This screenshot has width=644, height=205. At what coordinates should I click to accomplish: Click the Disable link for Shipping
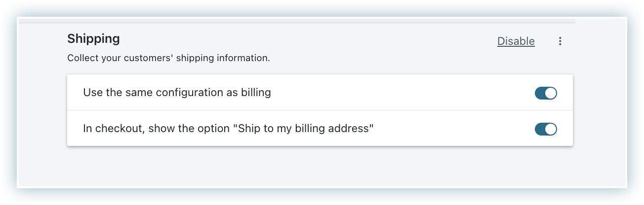516,41
